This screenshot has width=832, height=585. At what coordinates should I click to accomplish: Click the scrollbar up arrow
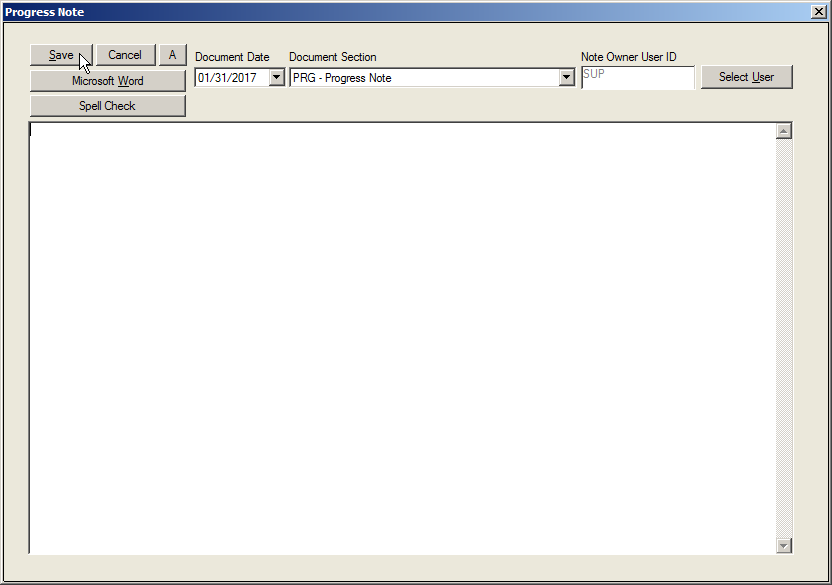(784, 131)
